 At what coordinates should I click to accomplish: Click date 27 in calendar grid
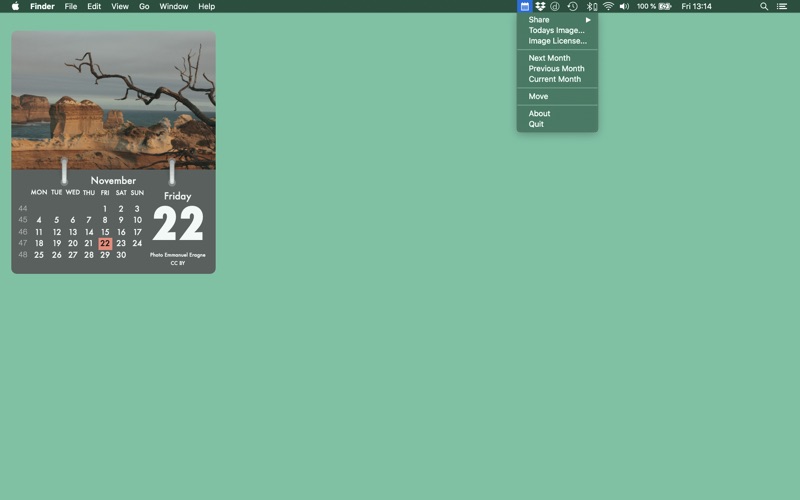tap(73, 255)
